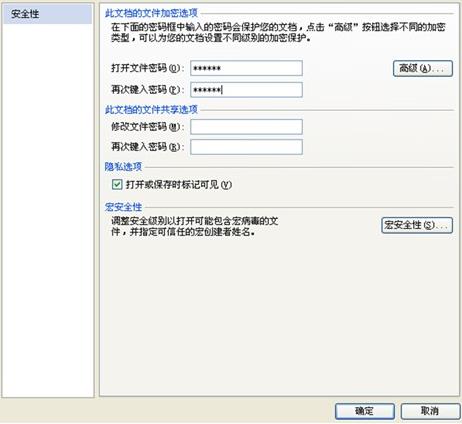Image resolution: width=462 pixels, height=424 pixels.
Task: Open the 高级(A)... encryption settings
Action: [423, 69]
